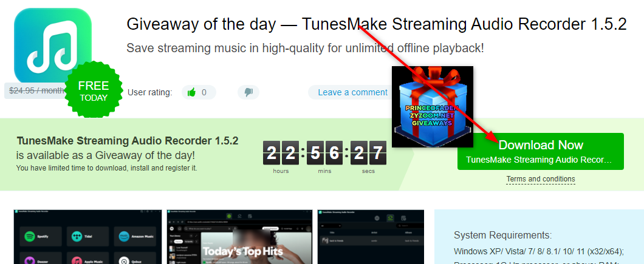Click the Qobuz icon in first screenshot
The height and width of the screenshot is (264, 644).
124,261
